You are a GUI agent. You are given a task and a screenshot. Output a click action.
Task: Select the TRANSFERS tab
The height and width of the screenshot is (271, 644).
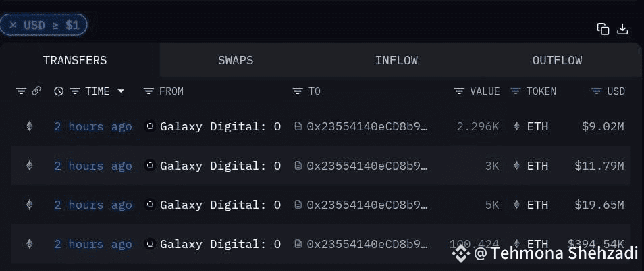(x=75, y=60)
